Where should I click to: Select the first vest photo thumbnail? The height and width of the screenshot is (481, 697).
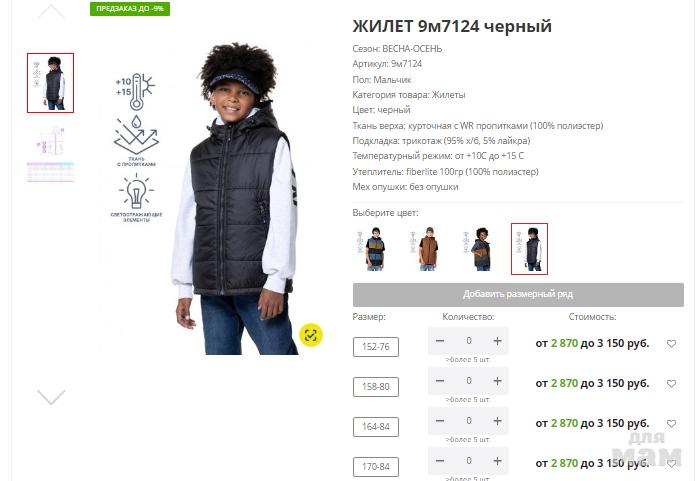pyautogui.click(x=50, y=83)
